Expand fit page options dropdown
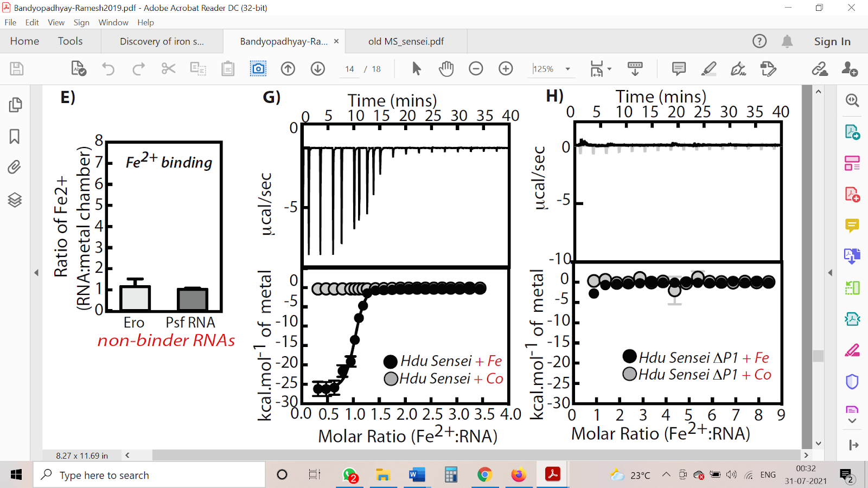 coord(609,69)
